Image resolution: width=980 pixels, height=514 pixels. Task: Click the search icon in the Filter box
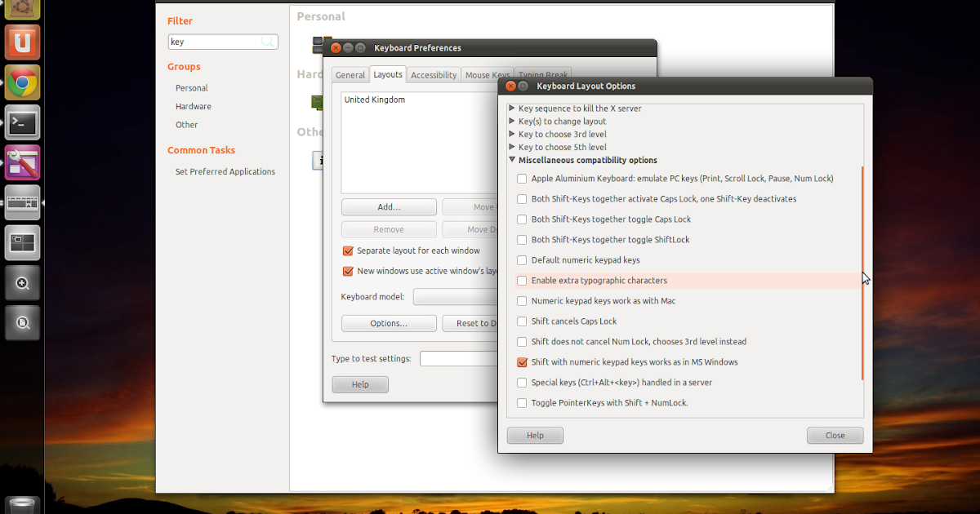pos(267,42)
